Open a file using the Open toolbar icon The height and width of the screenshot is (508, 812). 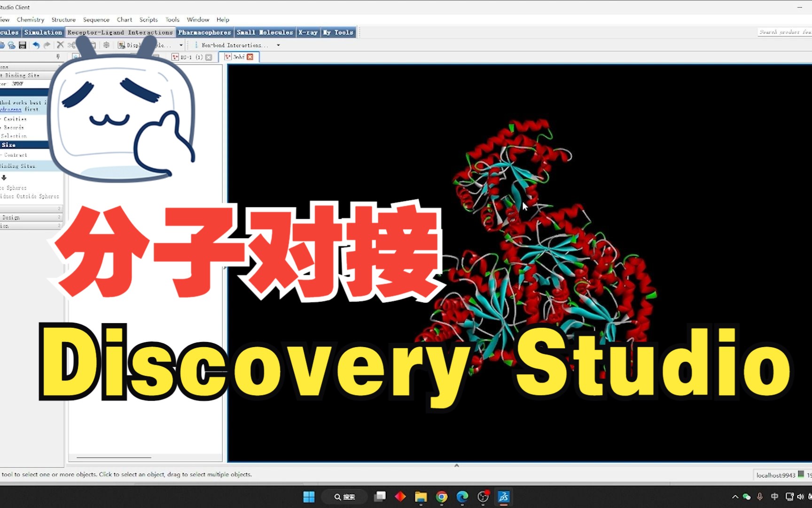10,45
